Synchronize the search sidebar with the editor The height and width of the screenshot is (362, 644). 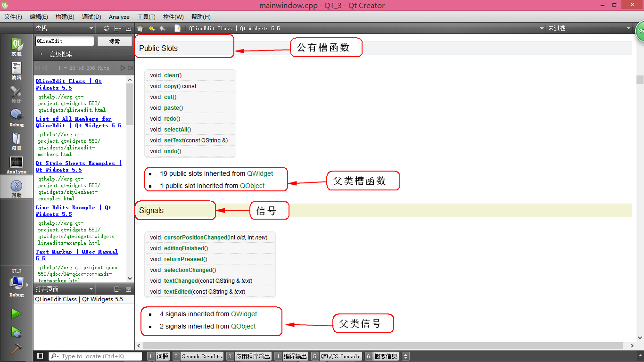107,28
